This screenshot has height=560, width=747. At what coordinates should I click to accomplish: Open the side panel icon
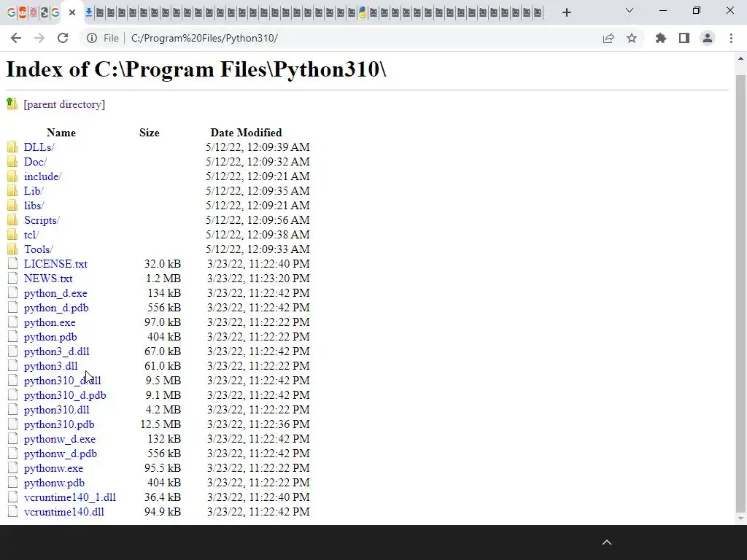click(684, 38)
